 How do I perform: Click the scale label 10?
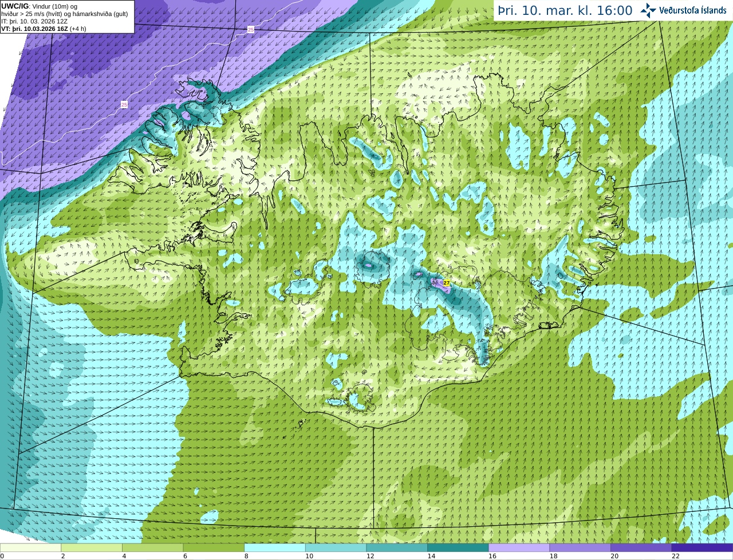[x=309, y=556]
